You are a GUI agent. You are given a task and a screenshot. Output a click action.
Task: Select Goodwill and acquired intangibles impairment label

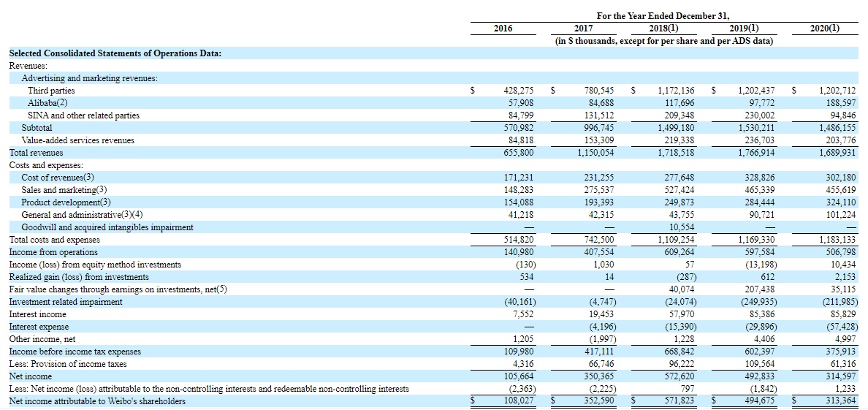pos(107,227)
